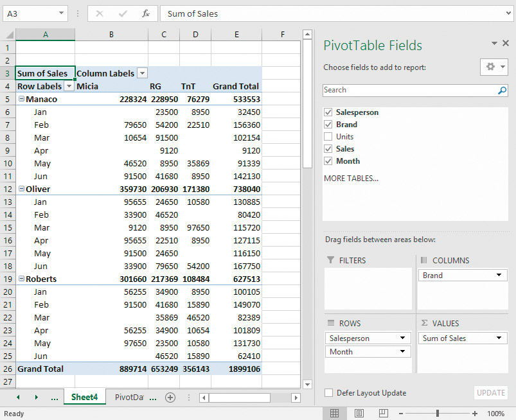Viewport: 516px width, 420px height.
Task: Open Salesperson field dropdown in ROWS
Action: click(402, 338)
